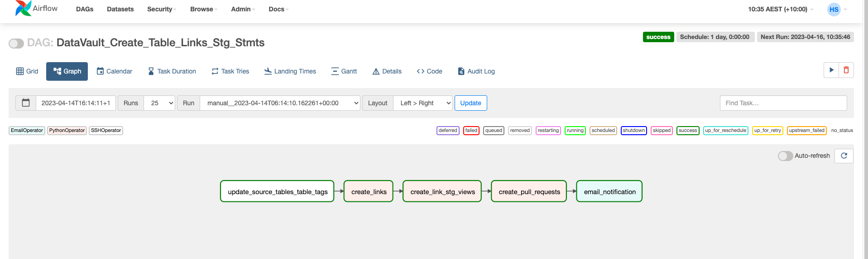Open the Datasets page link

tap(120, 9)
